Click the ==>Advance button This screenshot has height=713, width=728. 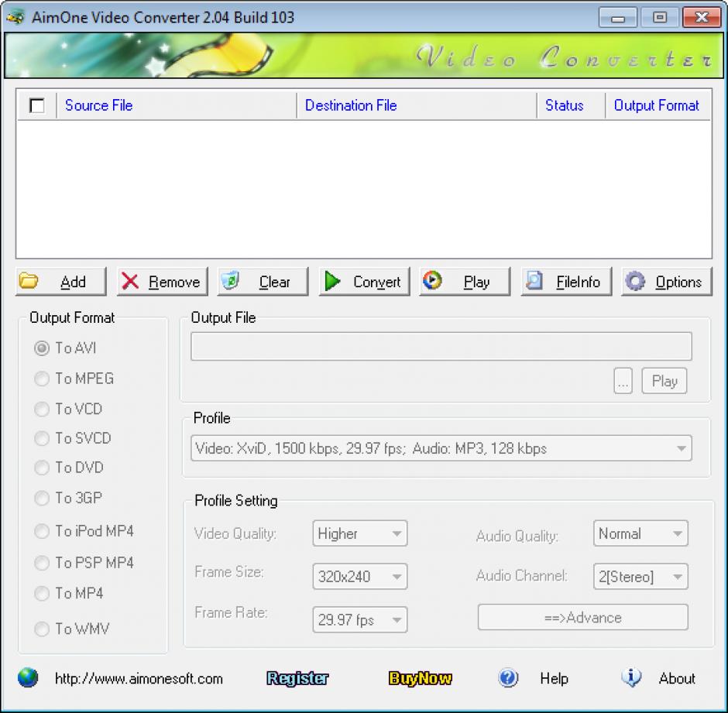(582, 617)
